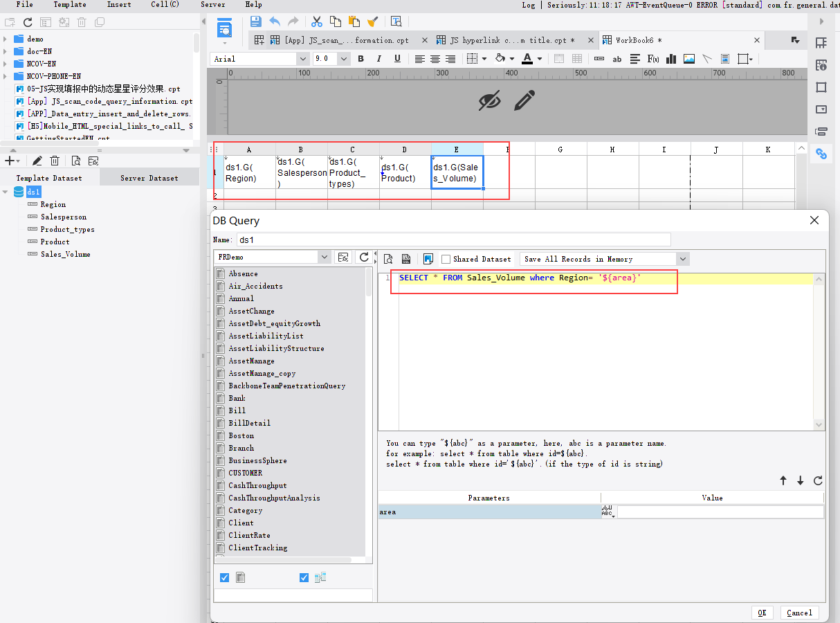The image size is (840, 623).
Task: Click the Paste clipboard icon
Action: pyautogui.click(x=354, y=21)
